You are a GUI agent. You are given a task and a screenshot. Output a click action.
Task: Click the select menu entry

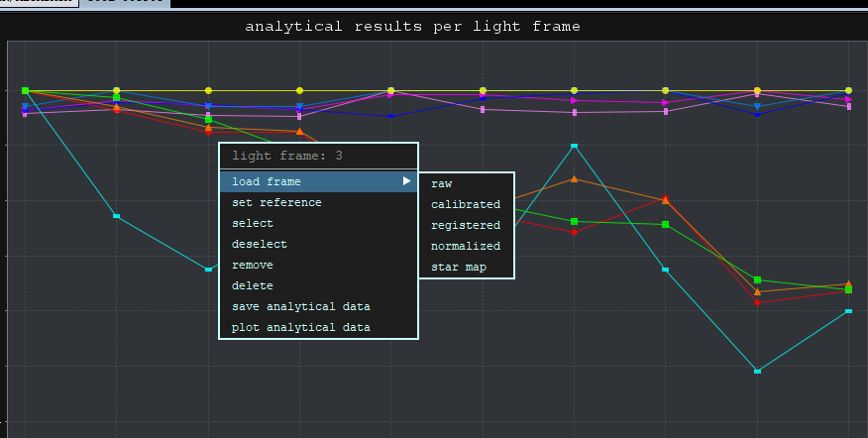point(318,223)
